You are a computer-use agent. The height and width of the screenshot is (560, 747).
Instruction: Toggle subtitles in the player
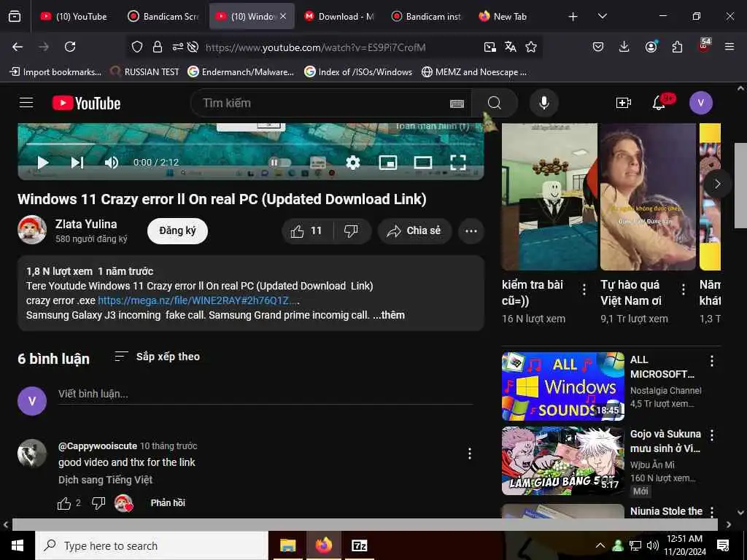[318, 163]
